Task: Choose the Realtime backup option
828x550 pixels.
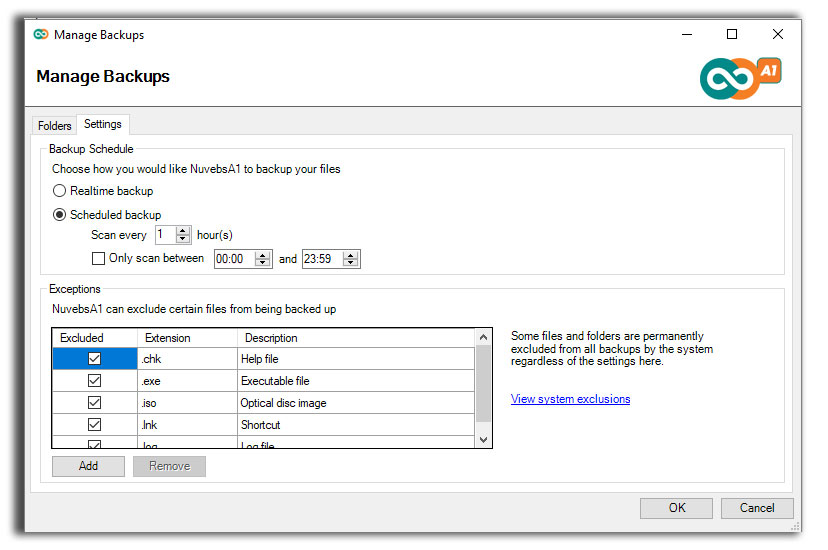Action: (x=103, y=191)
